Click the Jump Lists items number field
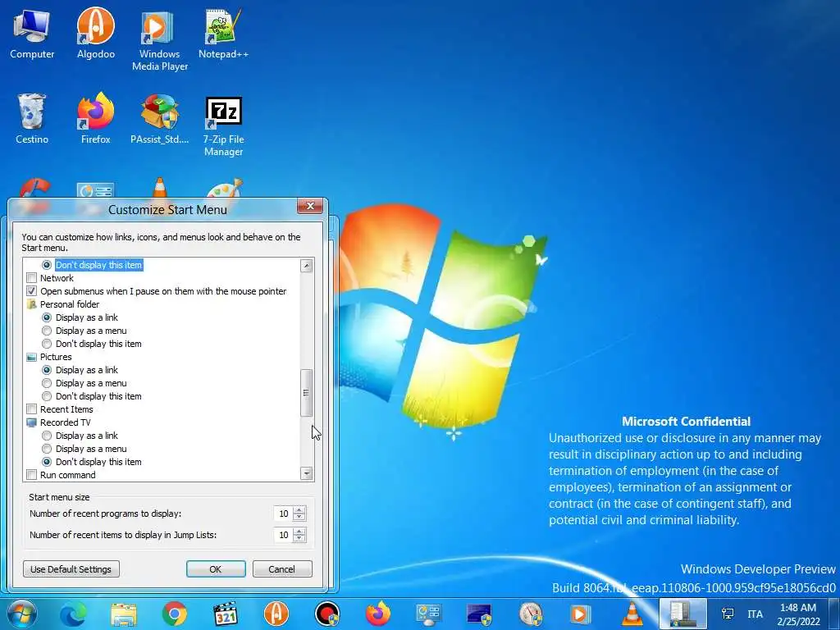Screen dimensions: 840x630 click(x=283, y=535)
